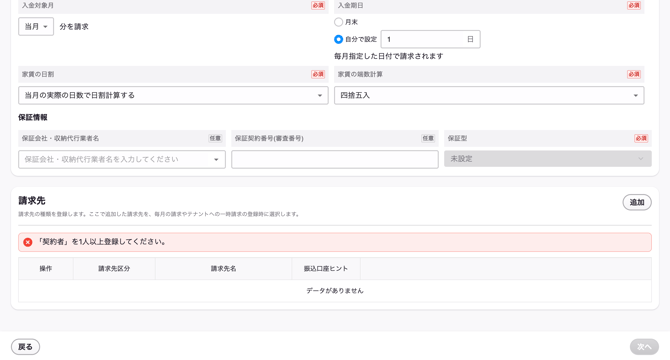Click the 保証情報 section heading
Viewport: 670px width, 360px height.
click(33, 117)
